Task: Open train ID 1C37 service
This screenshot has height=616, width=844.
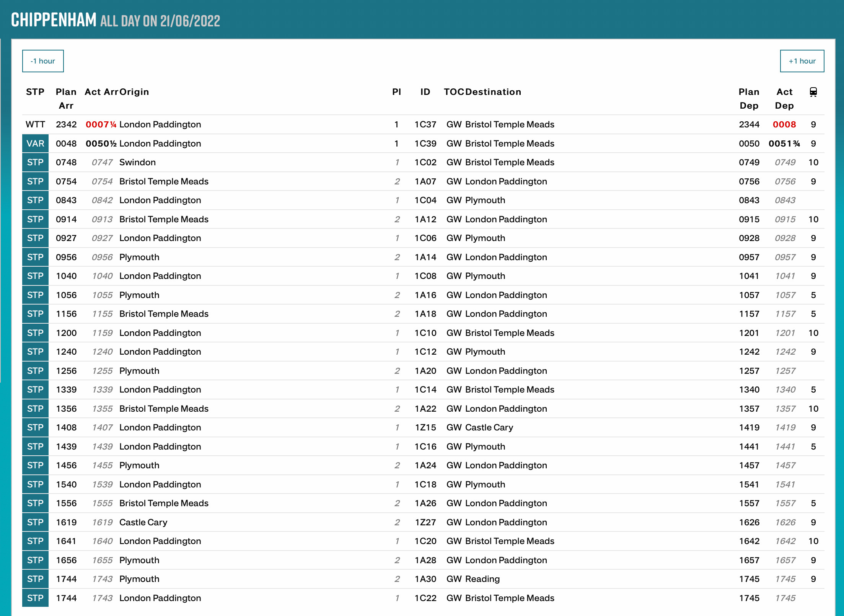Action: click(x=425, y=124)
